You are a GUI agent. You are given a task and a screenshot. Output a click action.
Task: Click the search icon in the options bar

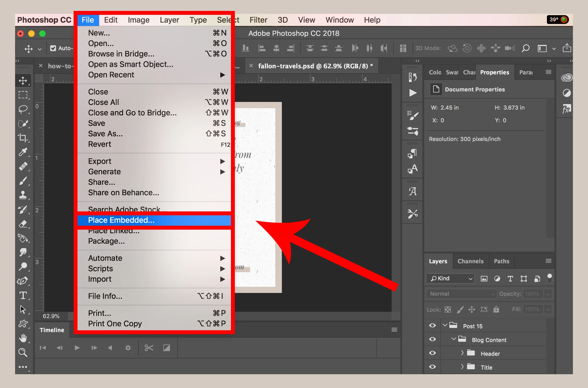pyautogui.click(x=525, y=48)
